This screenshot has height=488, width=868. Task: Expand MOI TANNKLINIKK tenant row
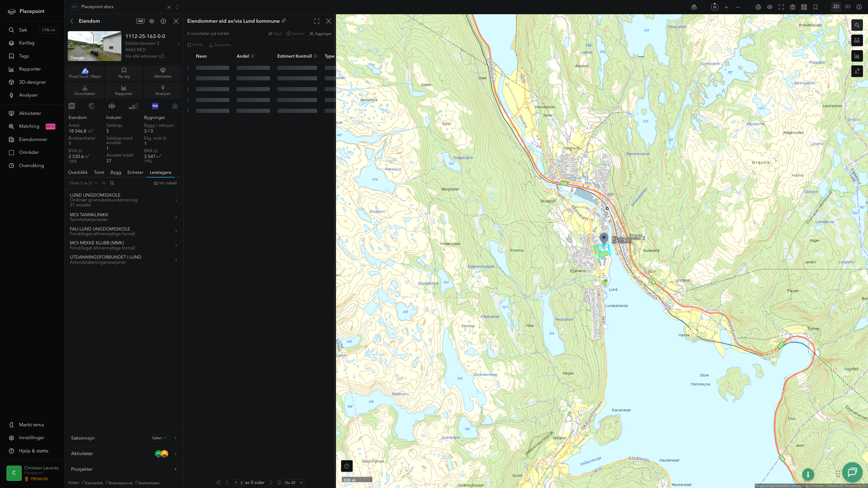[124, 217]
